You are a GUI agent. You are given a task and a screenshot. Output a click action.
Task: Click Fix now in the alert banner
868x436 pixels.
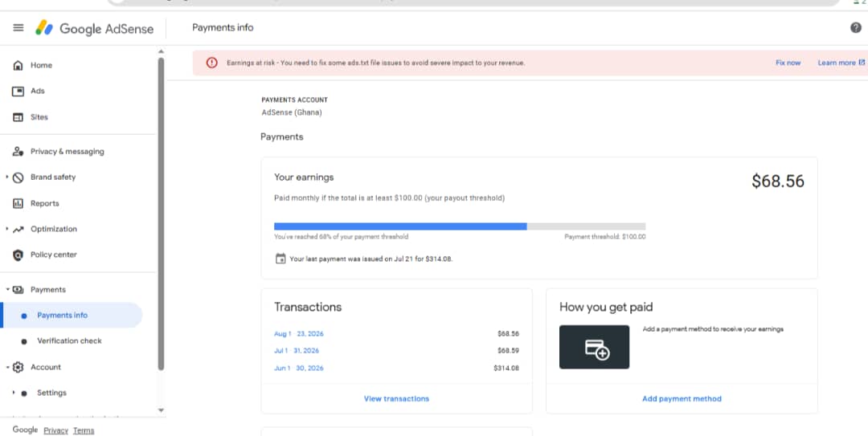coord(788,63)
